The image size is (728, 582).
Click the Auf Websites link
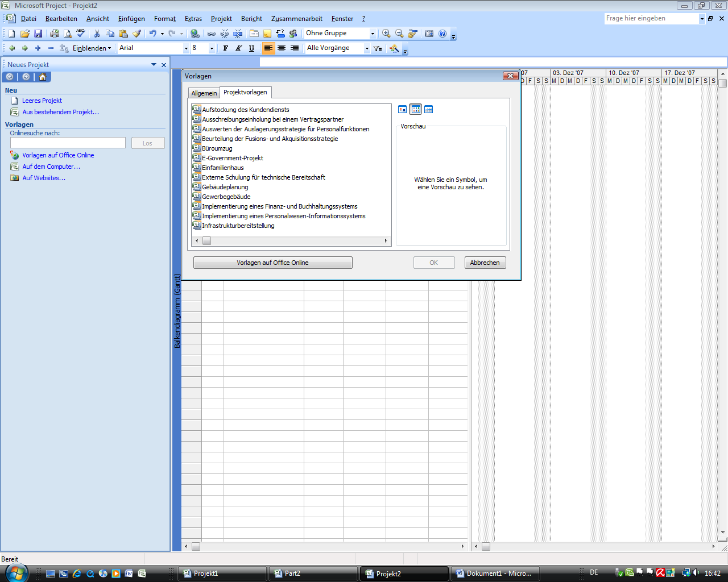[x=44, y=178]
